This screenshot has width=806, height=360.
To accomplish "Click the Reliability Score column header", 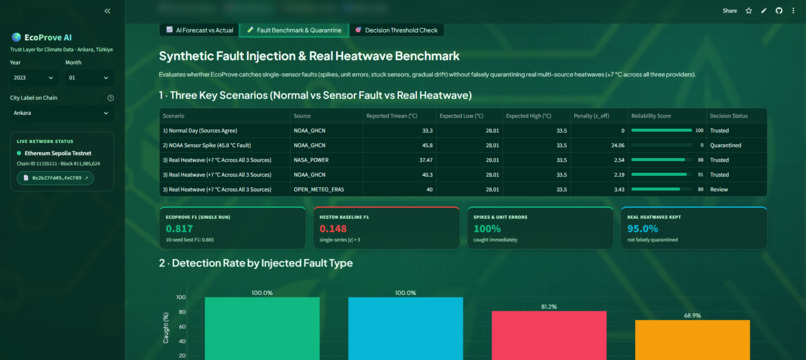I will coord(668,116).
